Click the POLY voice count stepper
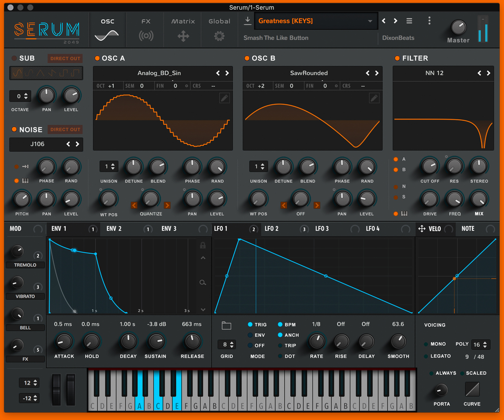 point(481,345)
